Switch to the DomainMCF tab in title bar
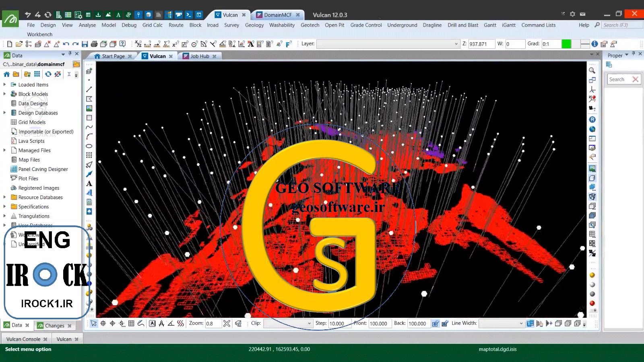Image resolution: width=644 pixels, height=362 pixels. click(x=278, y=15)
